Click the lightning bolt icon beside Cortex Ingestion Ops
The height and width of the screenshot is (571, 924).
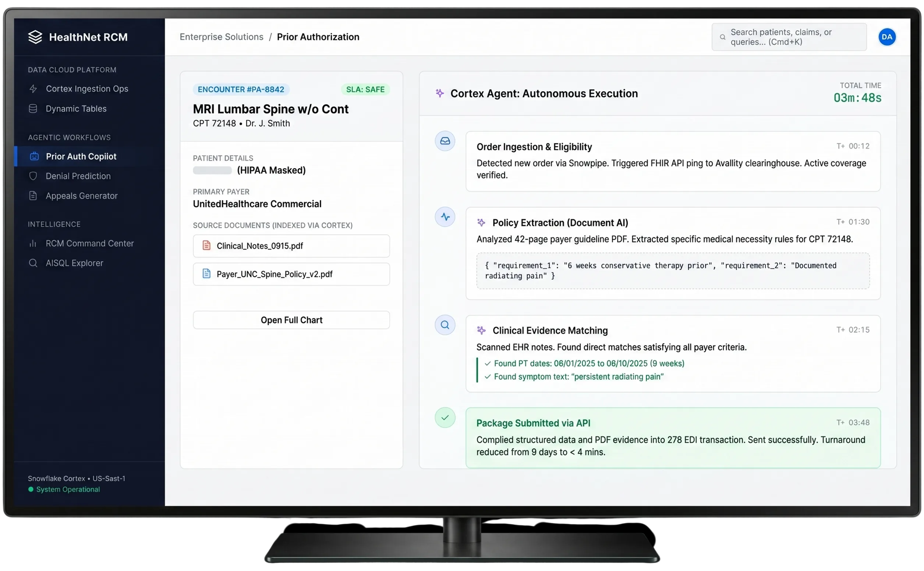pos(33,89)
